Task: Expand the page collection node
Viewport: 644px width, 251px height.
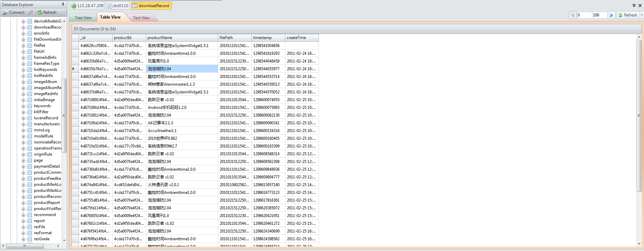Action: (24, 160)
